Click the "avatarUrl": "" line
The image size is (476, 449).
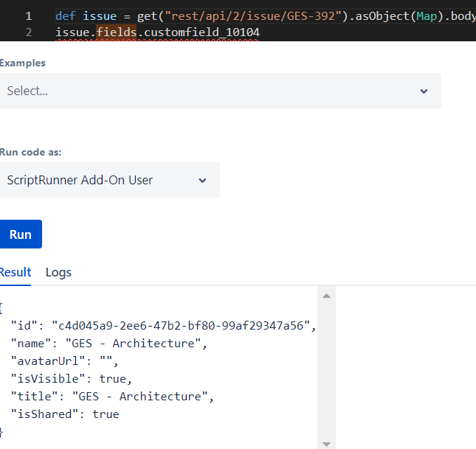[x=64, y=361]
